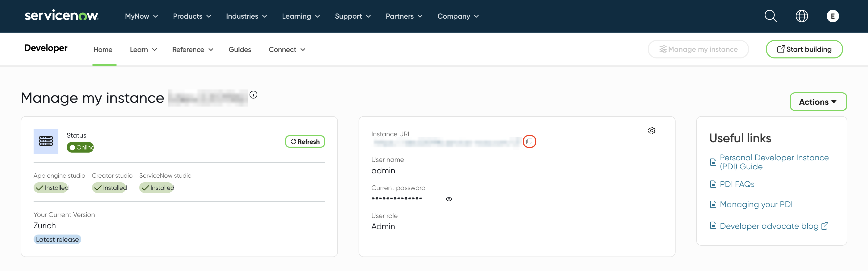Expand the Actions dropdown
This screenshot has width=868, height=271.
point(818,102)
